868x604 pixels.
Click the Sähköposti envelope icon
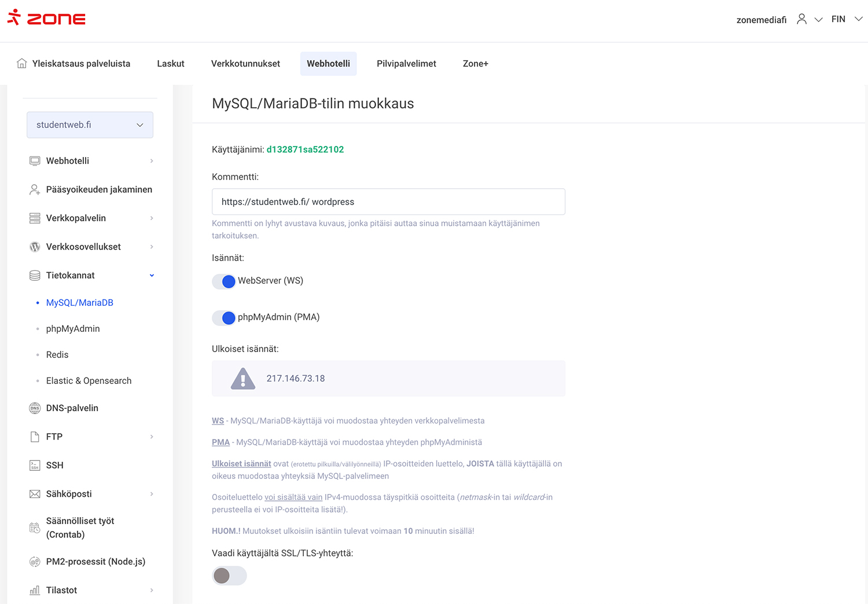click(35, 494)
